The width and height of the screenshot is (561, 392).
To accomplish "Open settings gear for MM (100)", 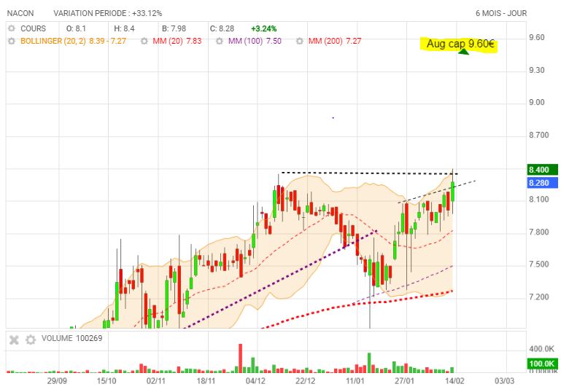I will click(x=220, y=41).
